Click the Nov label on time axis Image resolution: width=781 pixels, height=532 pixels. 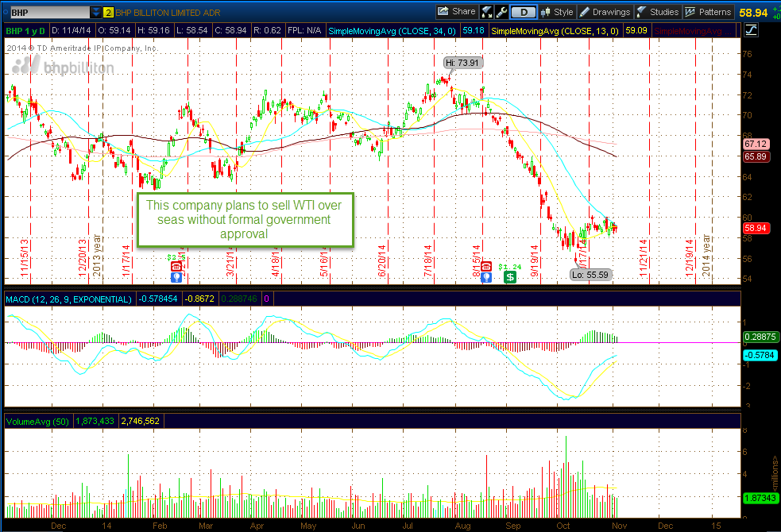coord(619,526)
